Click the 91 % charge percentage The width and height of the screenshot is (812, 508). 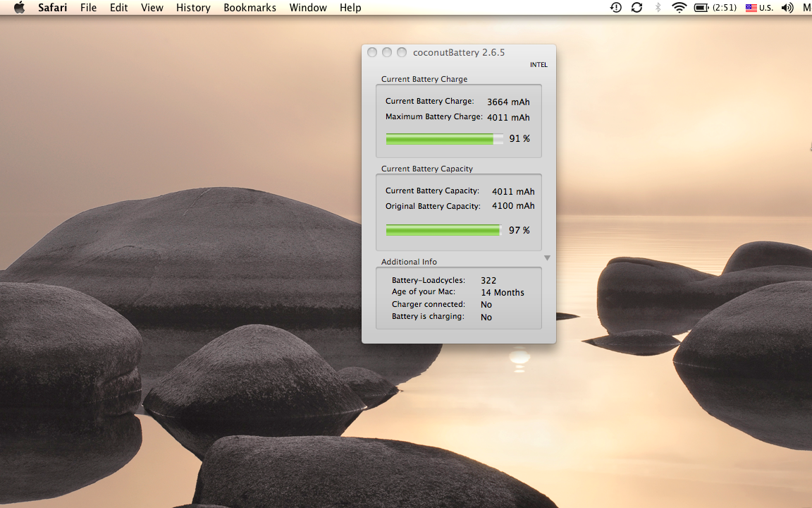click(519, 138)
